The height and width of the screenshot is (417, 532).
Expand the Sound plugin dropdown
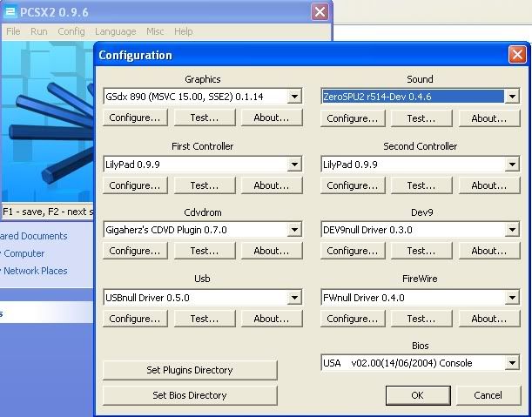tap(512, 97)
